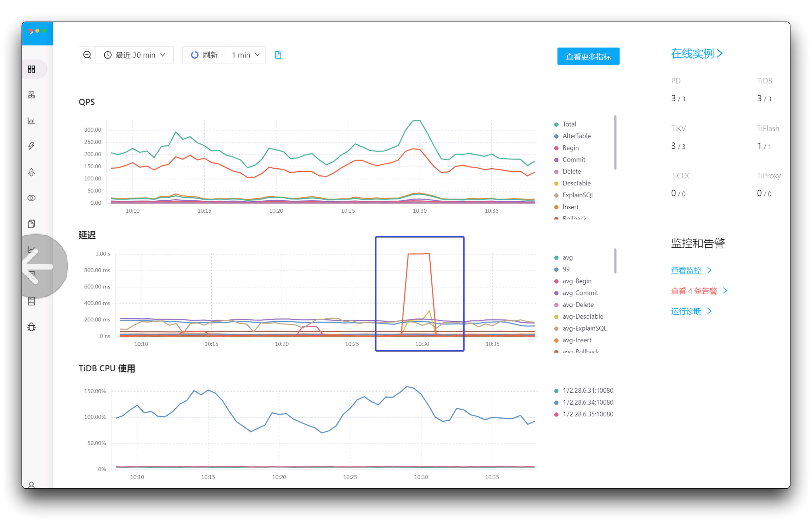Screen dimensions: 812x521
Task: Open the blue document icon
Action: tap(278, 55)
